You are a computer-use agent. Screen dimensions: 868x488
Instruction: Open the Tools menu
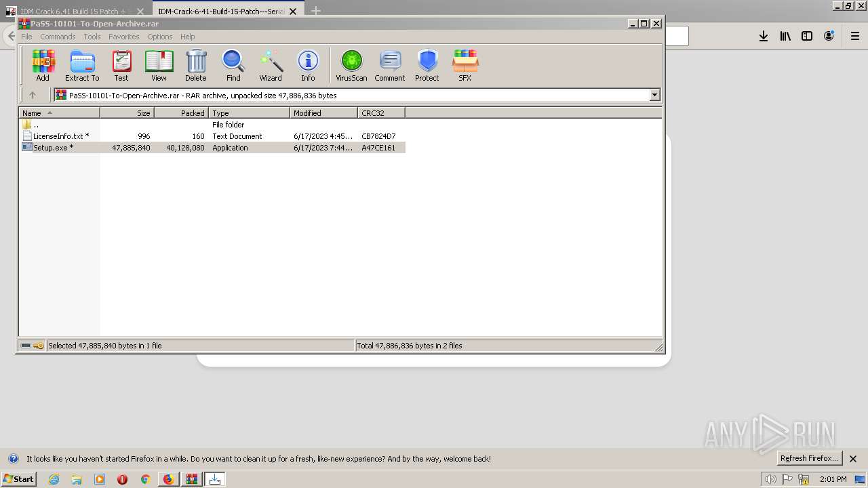[92, 37]
